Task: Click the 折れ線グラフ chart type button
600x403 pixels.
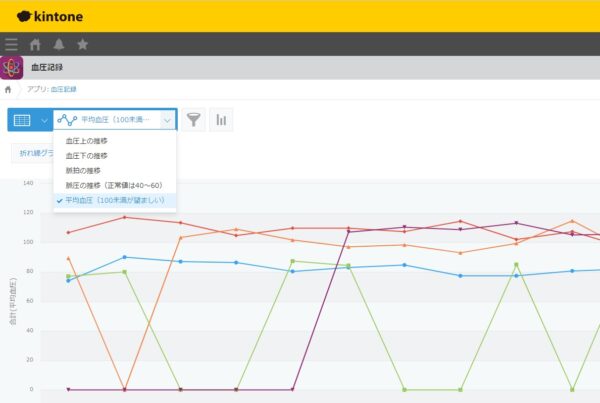Action: click(x=35, y=153)
